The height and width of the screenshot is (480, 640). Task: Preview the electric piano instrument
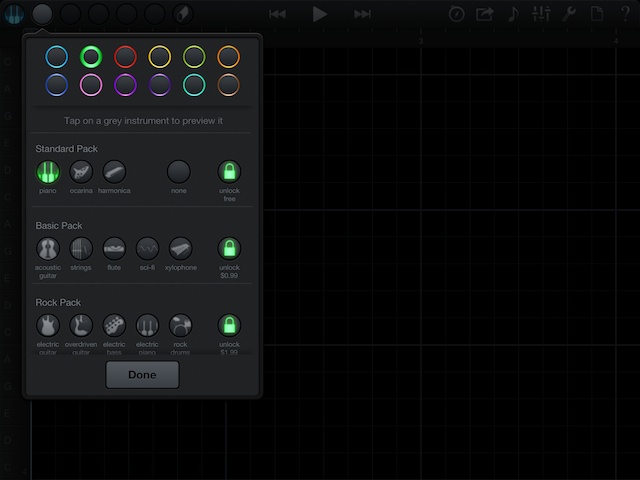(x=147, y=325)
